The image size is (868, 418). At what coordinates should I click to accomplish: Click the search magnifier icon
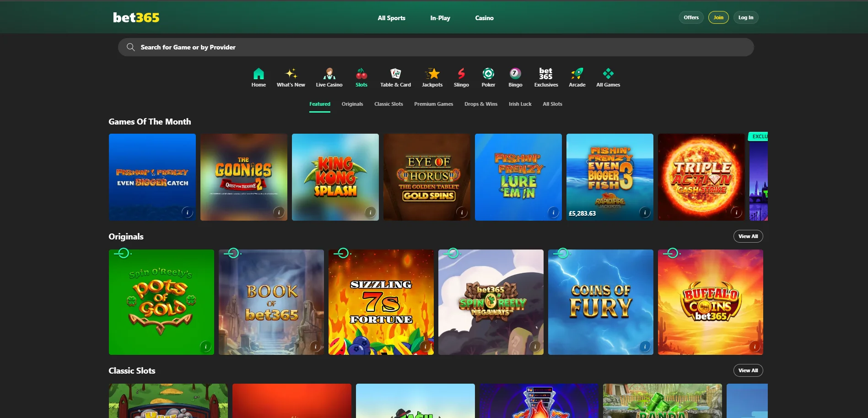coord(130,47)
